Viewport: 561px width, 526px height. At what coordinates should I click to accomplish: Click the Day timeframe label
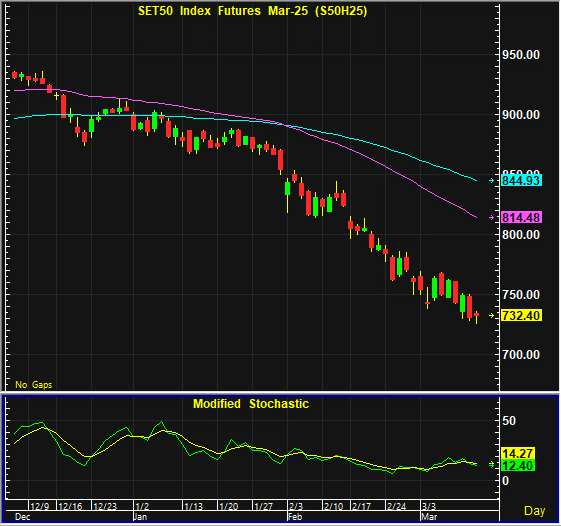tap(535, 511)
